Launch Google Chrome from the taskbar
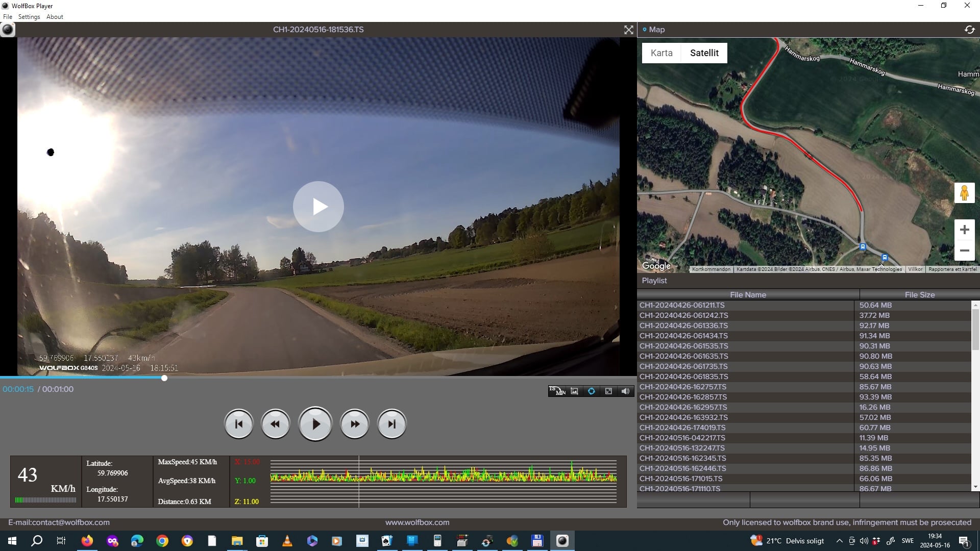980x551 pixels. pyautogui.click(x=162, y=541)
